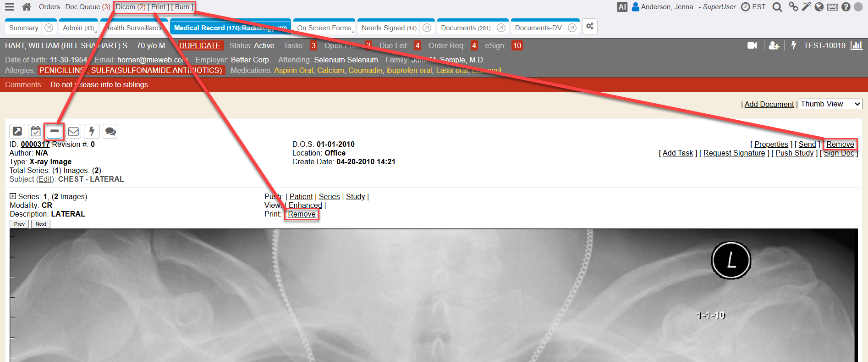Open the Needs Signed tab
868x362 pixels.
pos(389,28)
